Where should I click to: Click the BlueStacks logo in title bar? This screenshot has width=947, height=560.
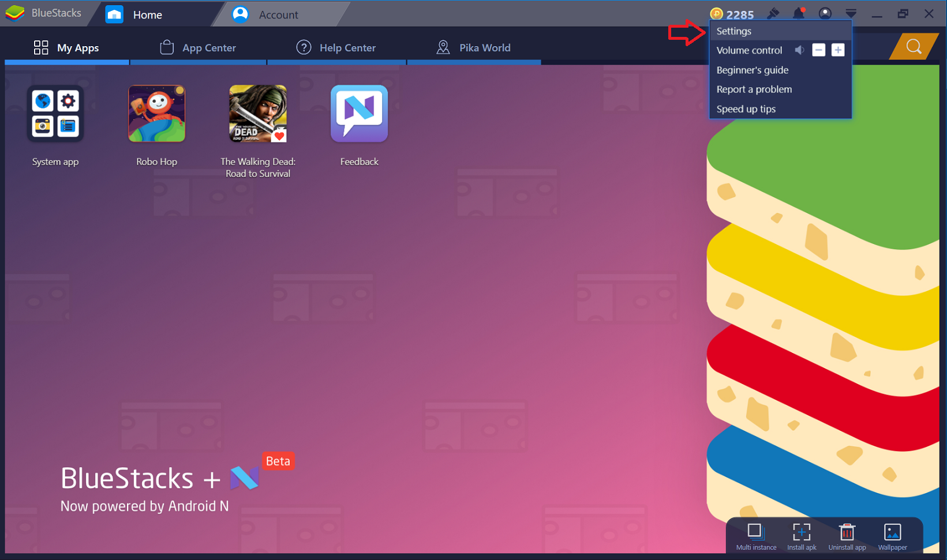(x=15, y=13)
